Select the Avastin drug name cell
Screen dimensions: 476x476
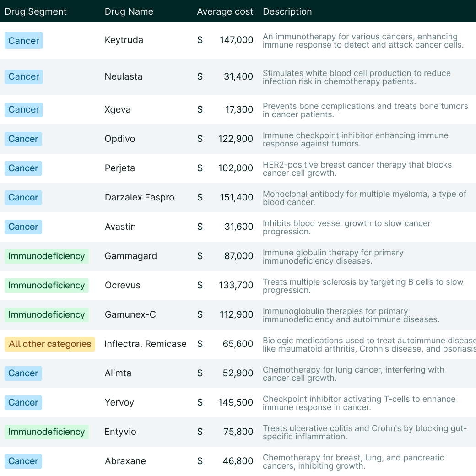120,227
